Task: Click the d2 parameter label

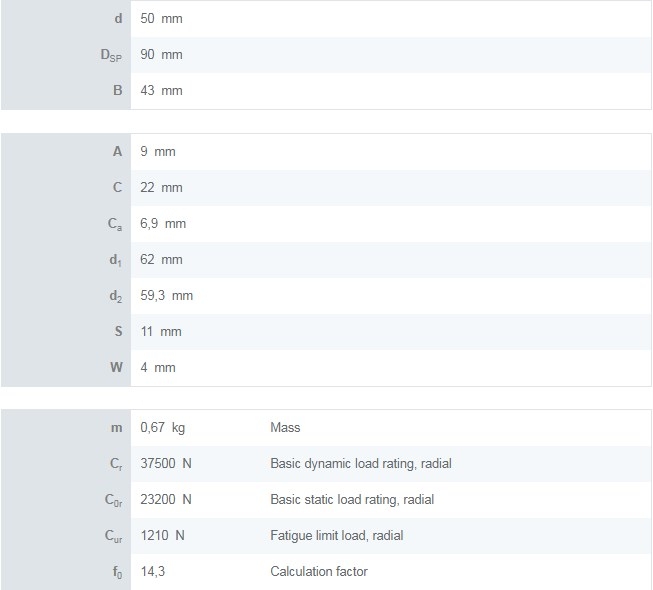Action: [x=115, y=296]
